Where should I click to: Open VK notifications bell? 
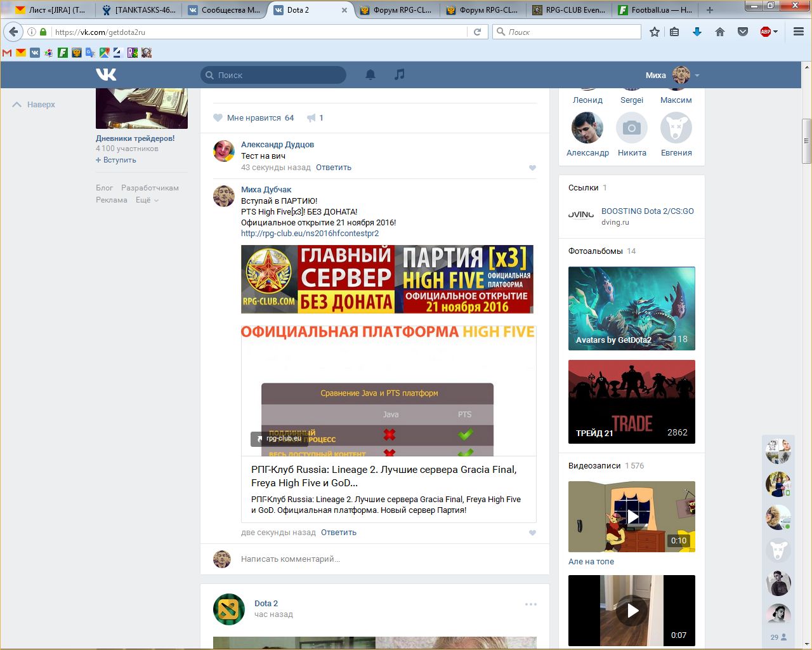(x=370, y=75)
